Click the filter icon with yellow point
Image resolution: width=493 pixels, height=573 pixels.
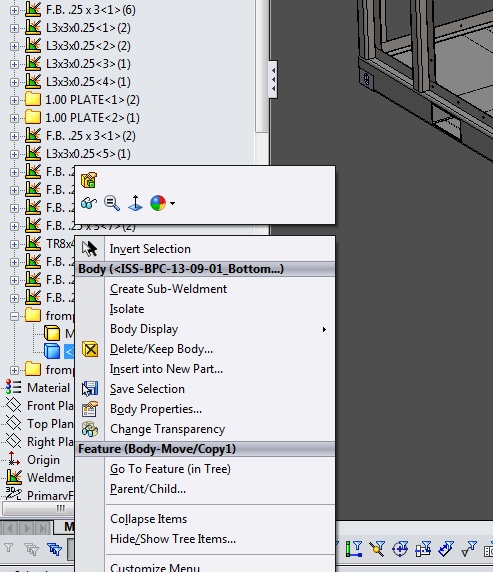377,549
